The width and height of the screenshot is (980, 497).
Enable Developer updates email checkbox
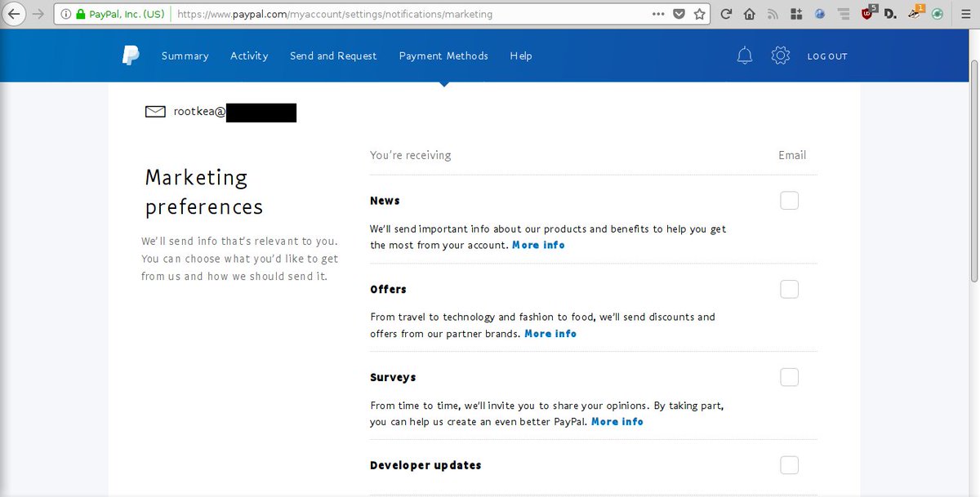pos(789,465)
